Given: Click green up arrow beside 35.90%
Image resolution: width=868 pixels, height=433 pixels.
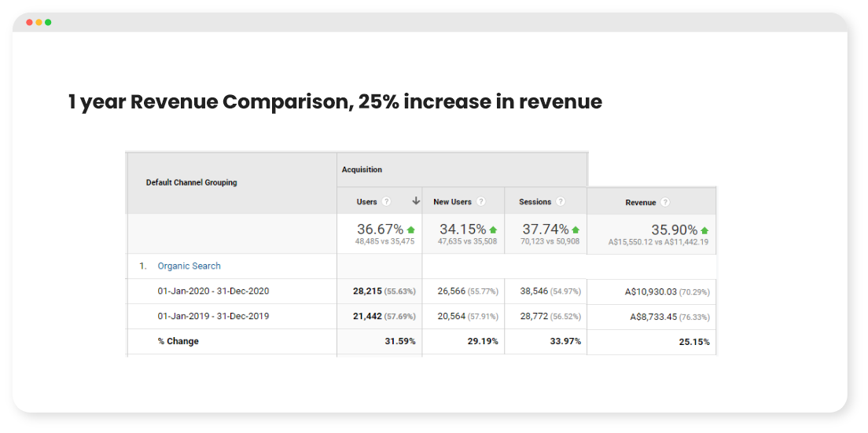Looking at the screenshot, I should 704,230.
